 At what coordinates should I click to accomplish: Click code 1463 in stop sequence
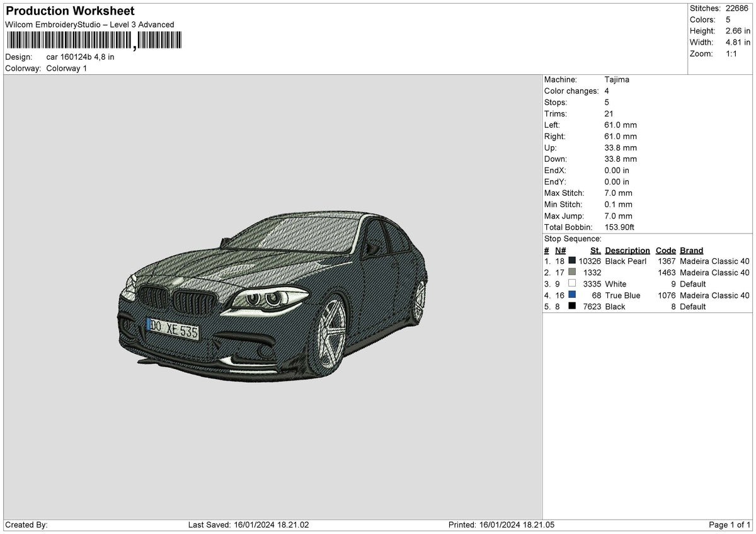(667, 272)
